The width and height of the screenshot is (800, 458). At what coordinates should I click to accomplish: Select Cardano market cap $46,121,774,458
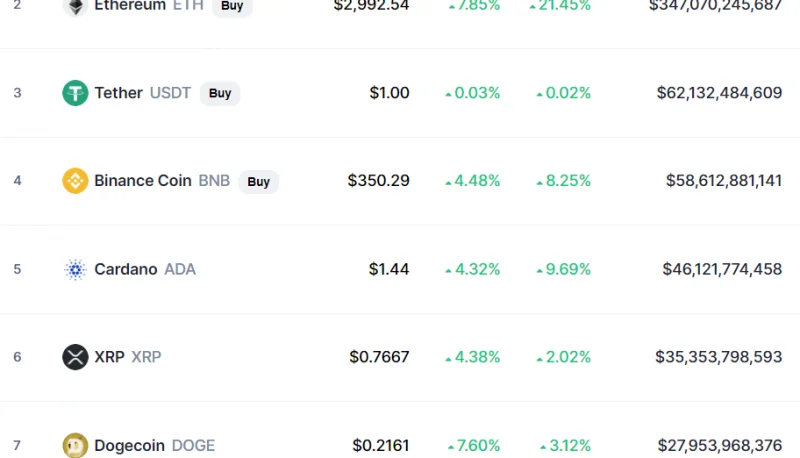click(722, 269)
